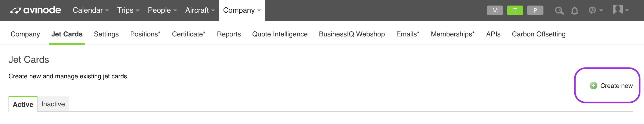The height and width of the screenshot is (124, 644).
Task: Expand the Aircraft dropdown menu
Action: tap(200, 10)
